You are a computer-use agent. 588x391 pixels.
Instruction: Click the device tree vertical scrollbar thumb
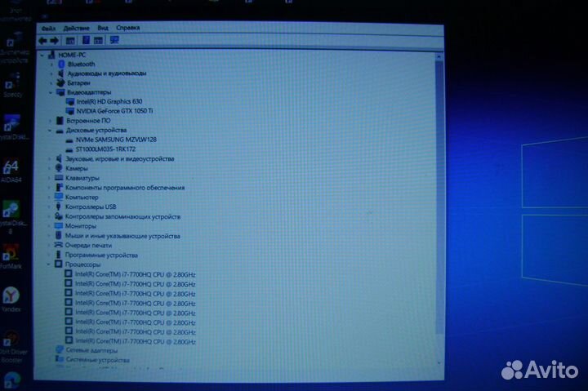click(x=439, y=197)
